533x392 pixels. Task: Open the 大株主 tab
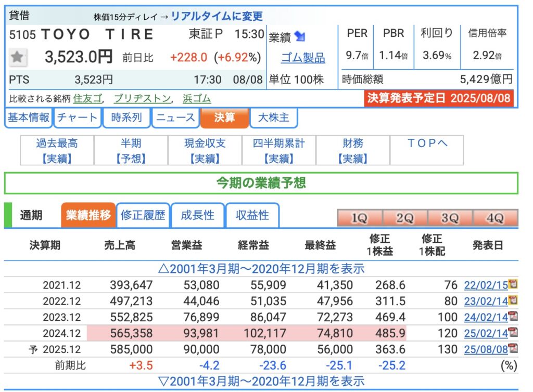click(274, 117)
